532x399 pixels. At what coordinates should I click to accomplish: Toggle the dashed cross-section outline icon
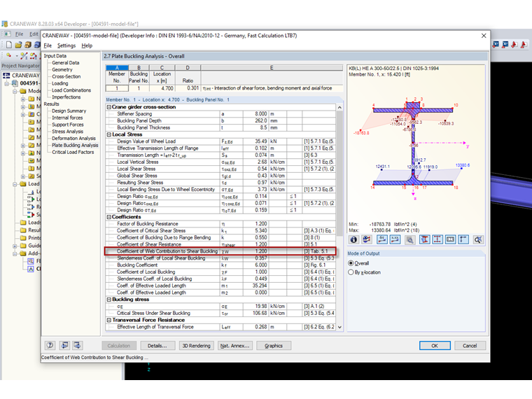[x=438, y=239]
